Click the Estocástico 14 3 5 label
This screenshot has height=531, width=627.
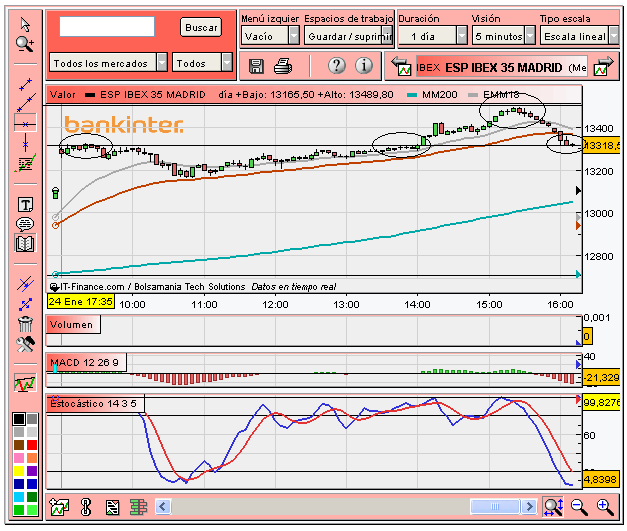tap(96, 403)
